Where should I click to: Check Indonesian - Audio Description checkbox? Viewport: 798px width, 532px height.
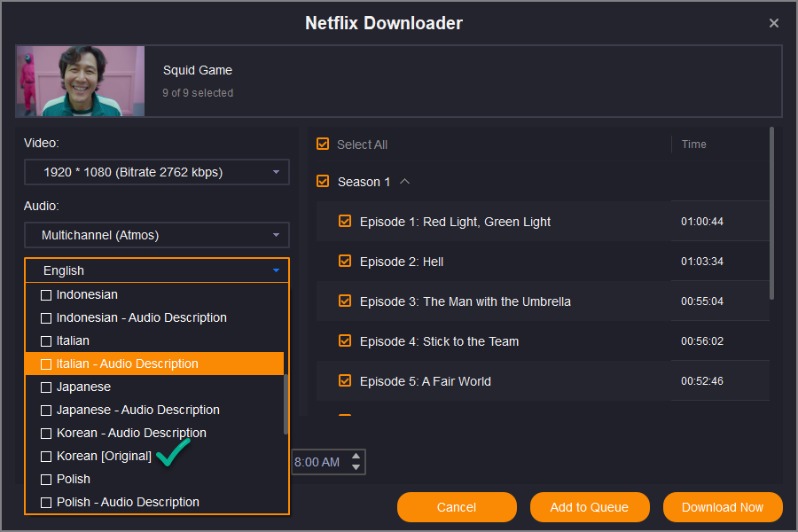[x=46, y=318]
